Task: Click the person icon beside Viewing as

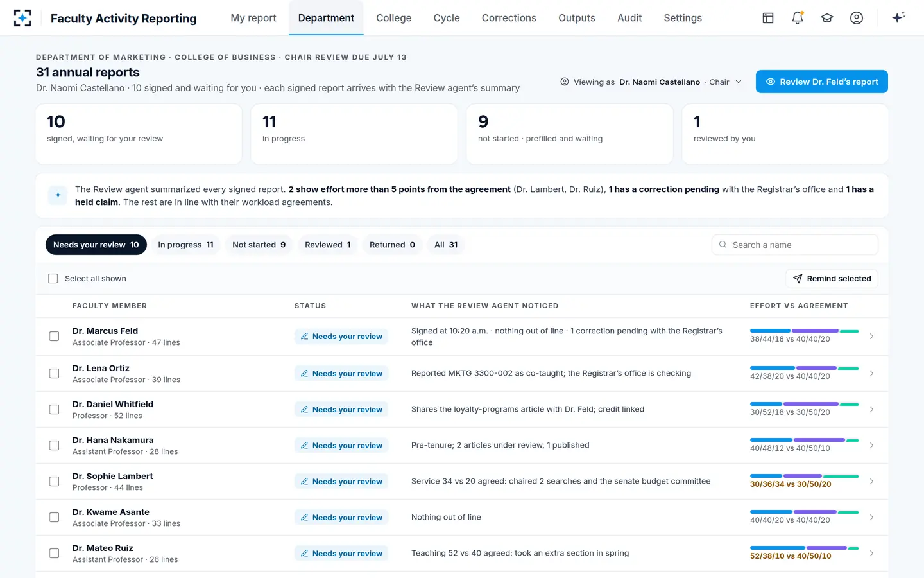Action: [x=565, y=82]
